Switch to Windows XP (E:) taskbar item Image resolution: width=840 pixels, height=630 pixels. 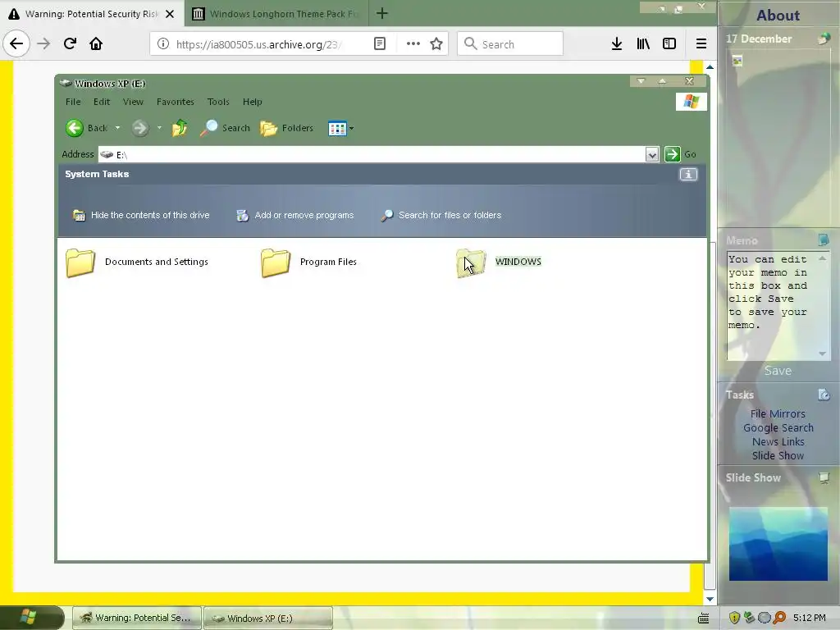tap(268, 619)
